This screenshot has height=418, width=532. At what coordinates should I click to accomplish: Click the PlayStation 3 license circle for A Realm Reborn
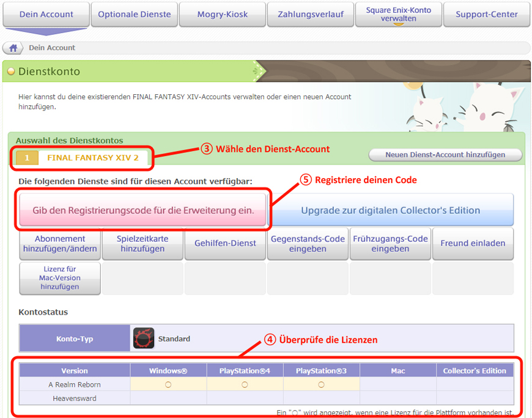(x=321, y=385)
